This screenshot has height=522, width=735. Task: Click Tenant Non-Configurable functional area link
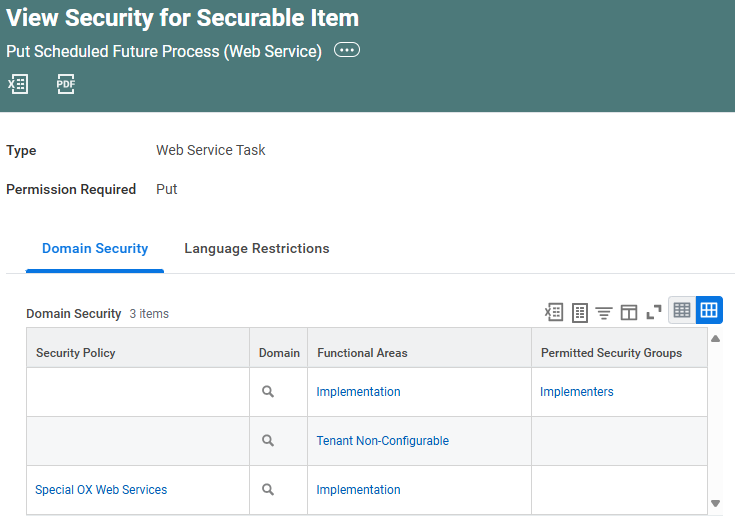click(382, 441)
